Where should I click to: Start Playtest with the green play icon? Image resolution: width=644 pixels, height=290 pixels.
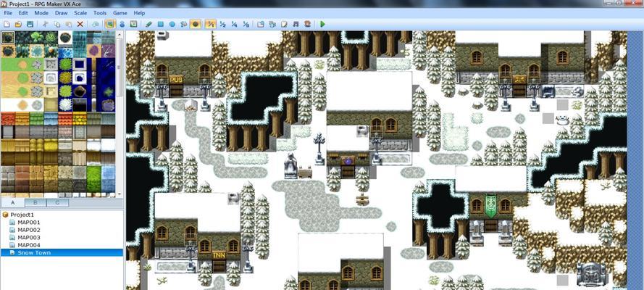(x=322, y=24)
